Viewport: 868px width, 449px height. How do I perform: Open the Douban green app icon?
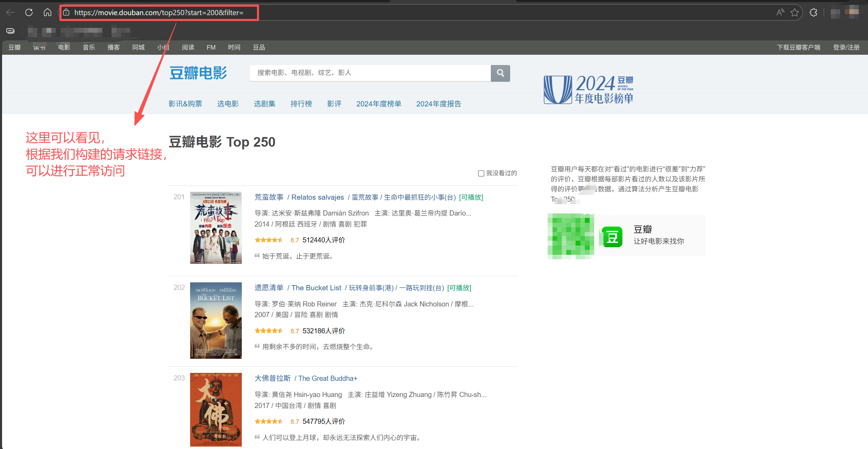tap(612, 237)
